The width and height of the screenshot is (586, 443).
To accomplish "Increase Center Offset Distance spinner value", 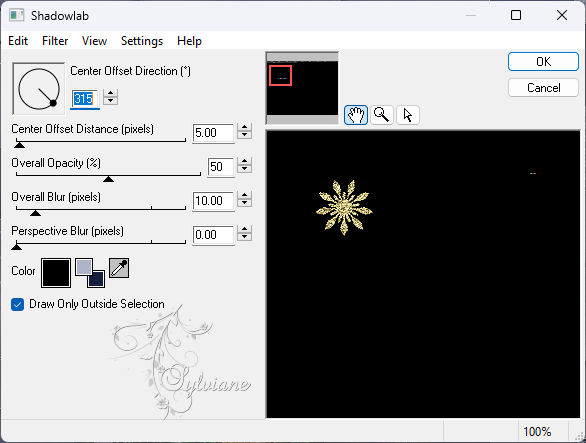I will pyautogui.click(x=244, y=127).
